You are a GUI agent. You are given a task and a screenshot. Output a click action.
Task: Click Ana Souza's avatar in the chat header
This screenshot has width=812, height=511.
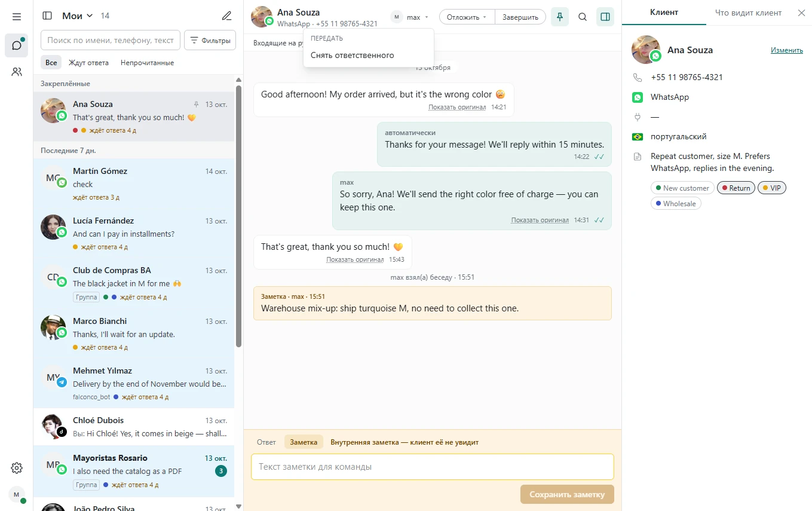(x=262, y=17)
